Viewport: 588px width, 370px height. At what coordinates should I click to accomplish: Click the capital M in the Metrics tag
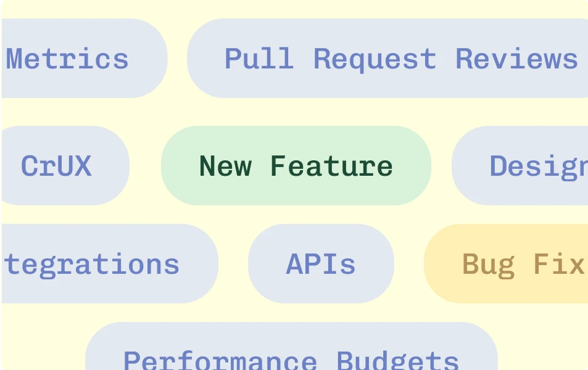coord(15,59)
